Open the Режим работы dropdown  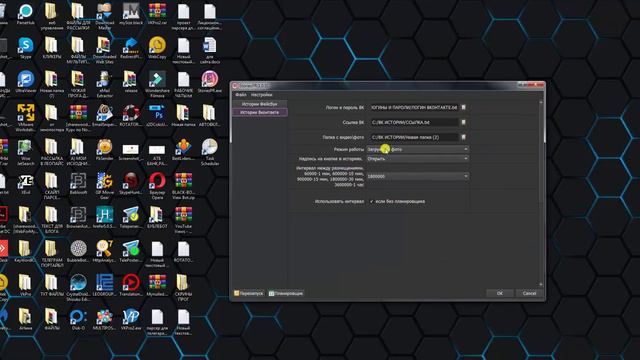tap(417, 149)
